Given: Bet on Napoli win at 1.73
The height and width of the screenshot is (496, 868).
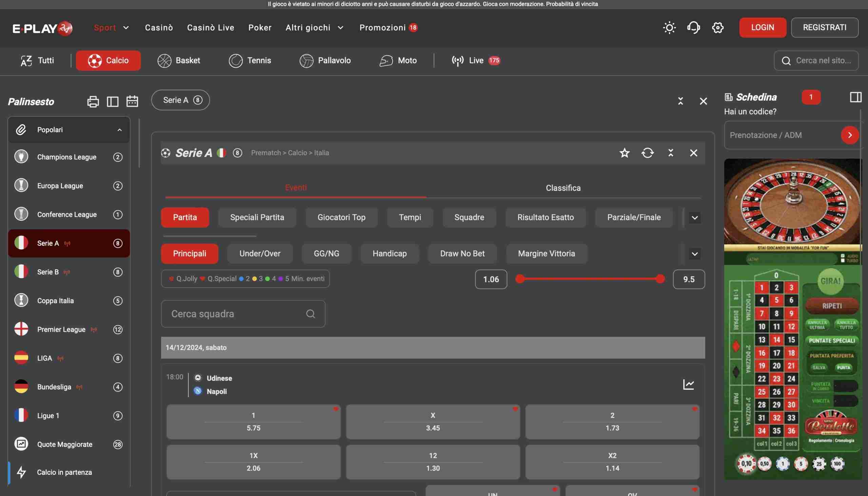Looking at the screenshot, I should click(x=612, y=422).
